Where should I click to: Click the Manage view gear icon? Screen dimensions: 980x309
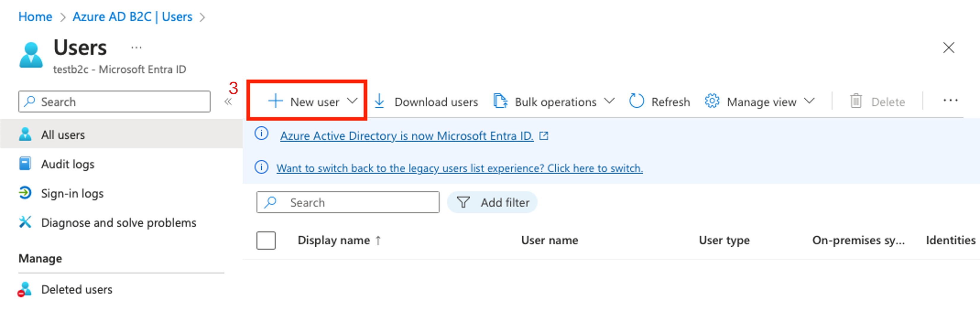(712, 101)
